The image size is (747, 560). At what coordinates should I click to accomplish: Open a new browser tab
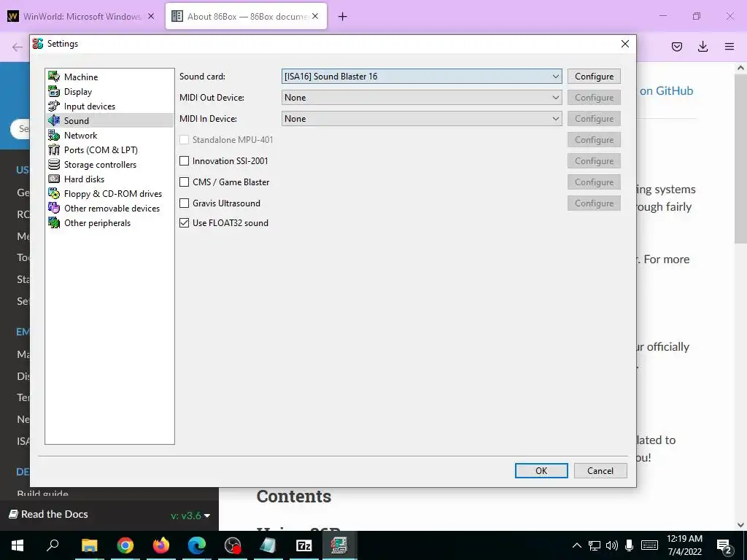(343, 17)
